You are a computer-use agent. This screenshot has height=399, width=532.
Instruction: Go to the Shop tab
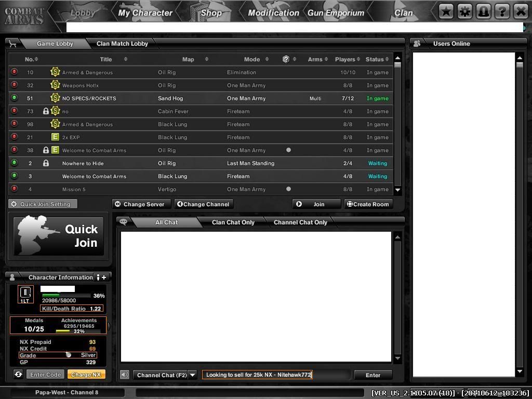(211, 13)
